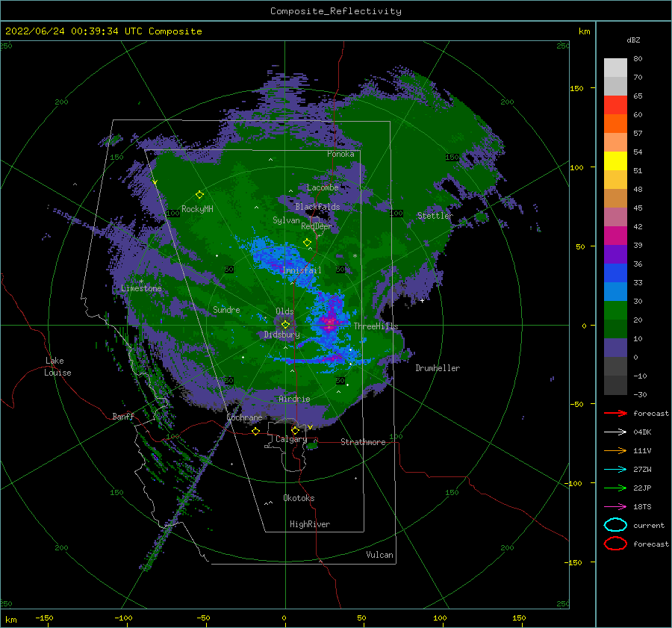672x628 pixels.
Task: Click the yellow radar-site diamond below Olds
Action: (x=285, y=325)
